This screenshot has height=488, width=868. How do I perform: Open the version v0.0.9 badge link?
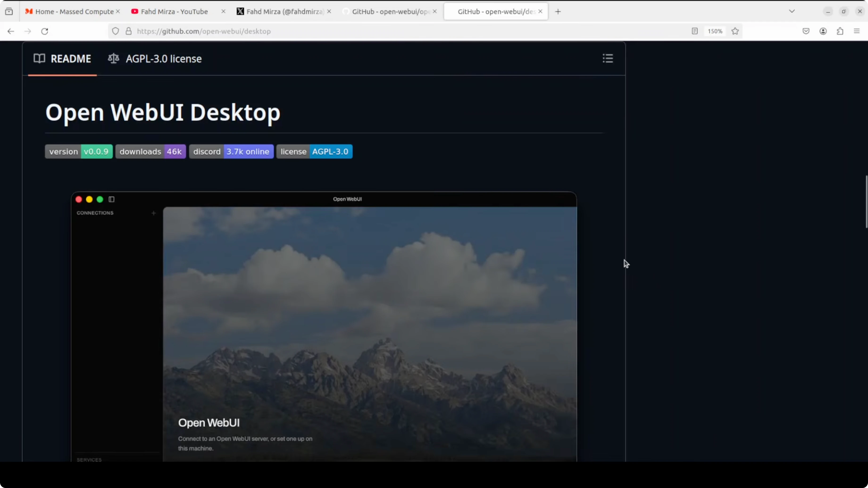click(x=79, y=152)
